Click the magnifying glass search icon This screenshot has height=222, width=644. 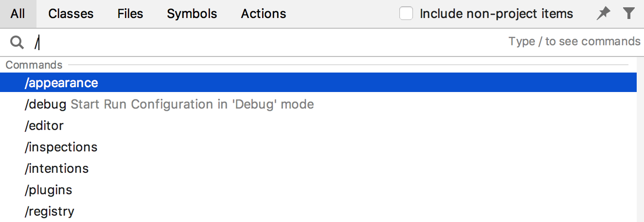point(17,43)
